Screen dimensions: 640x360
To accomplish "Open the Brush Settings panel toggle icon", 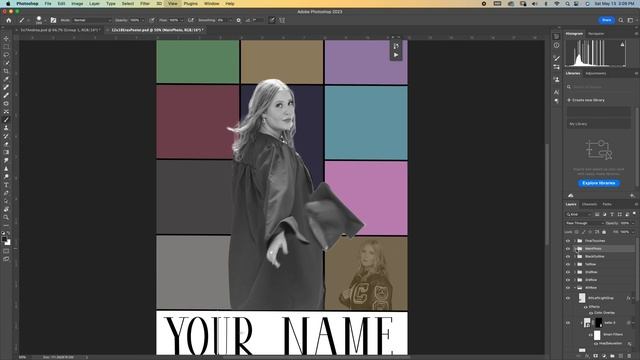I will [x=53, y=20].
